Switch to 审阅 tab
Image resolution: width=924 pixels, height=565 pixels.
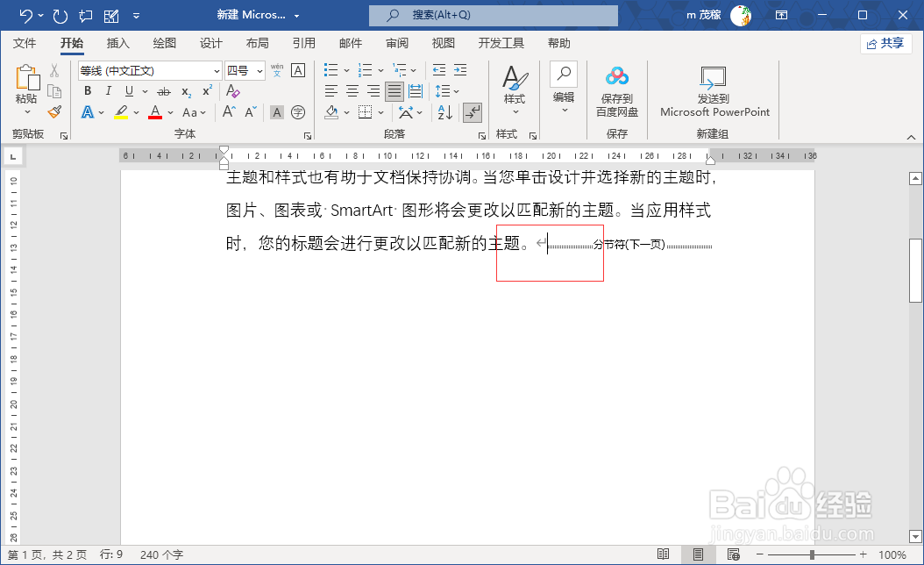[x=396, y=43]
